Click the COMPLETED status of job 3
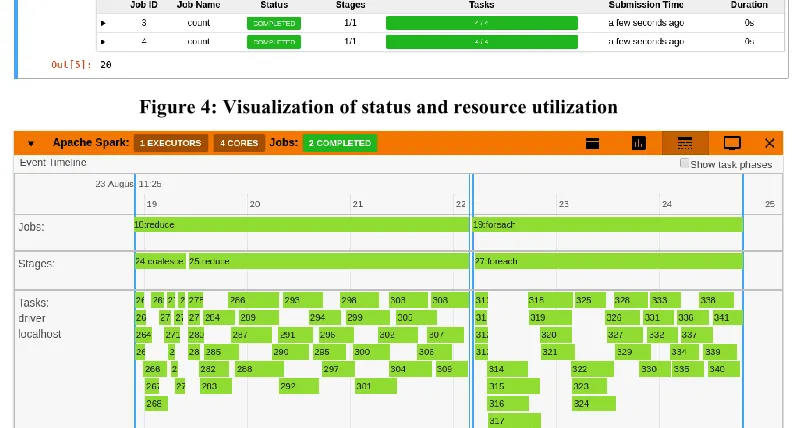 (274, 23)
